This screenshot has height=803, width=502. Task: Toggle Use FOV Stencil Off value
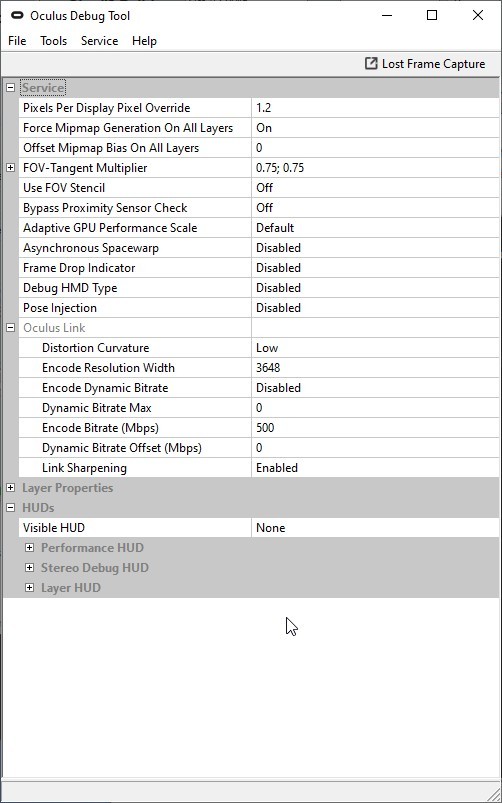[375, 187]
